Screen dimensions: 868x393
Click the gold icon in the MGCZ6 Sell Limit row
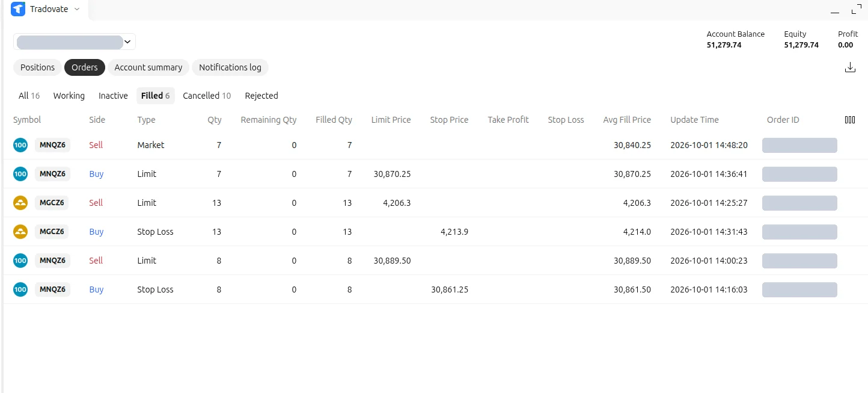20,203
